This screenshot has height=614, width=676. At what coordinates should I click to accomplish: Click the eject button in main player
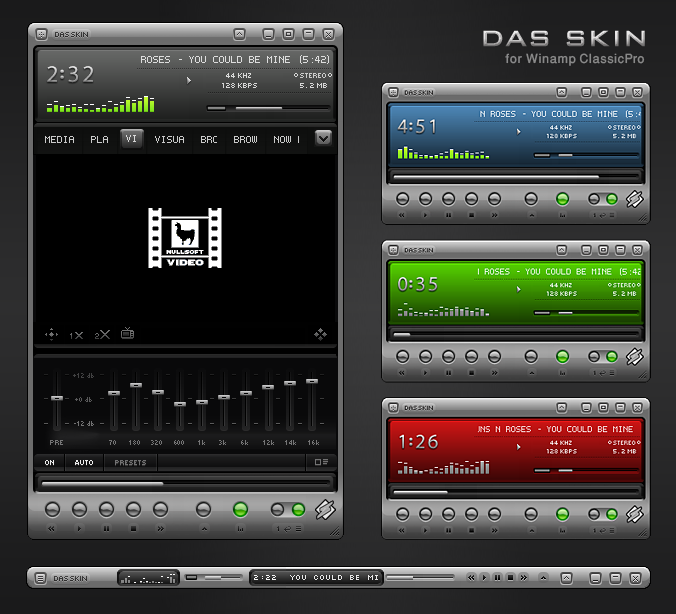click(x=203, y=510)
